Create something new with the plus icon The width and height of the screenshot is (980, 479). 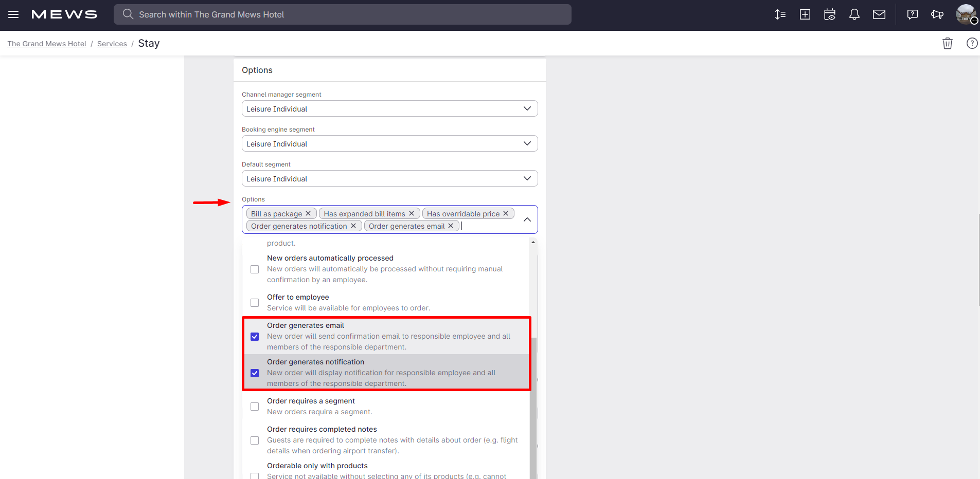pos(805,14)
